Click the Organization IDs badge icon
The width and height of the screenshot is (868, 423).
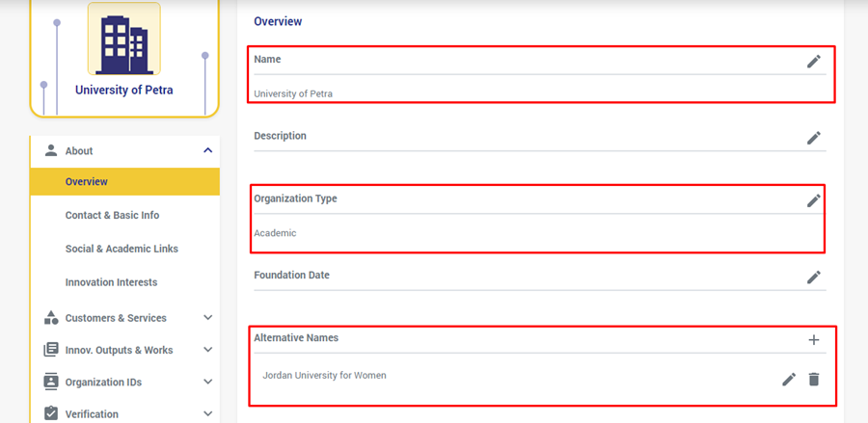coord(51,382)
